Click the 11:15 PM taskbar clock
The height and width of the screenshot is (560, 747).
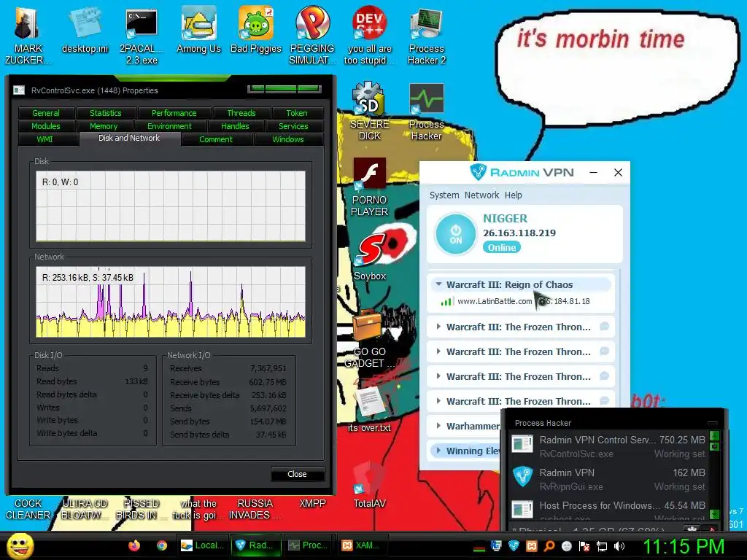click(684, 546)
